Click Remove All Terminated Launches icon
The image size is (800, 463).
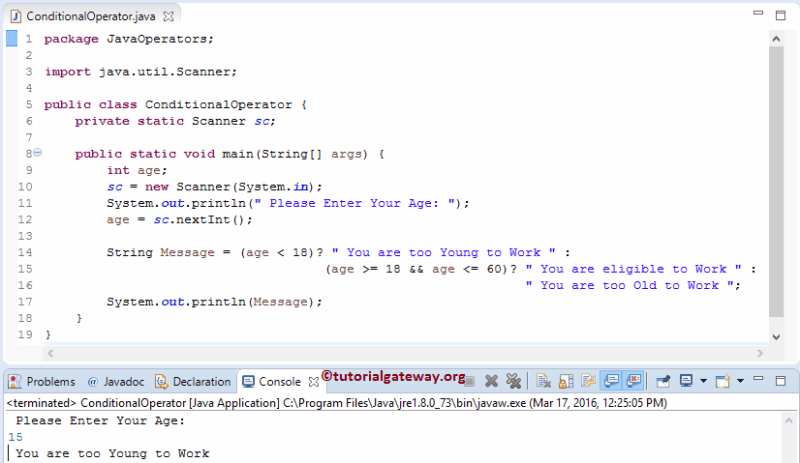(513, 381)
